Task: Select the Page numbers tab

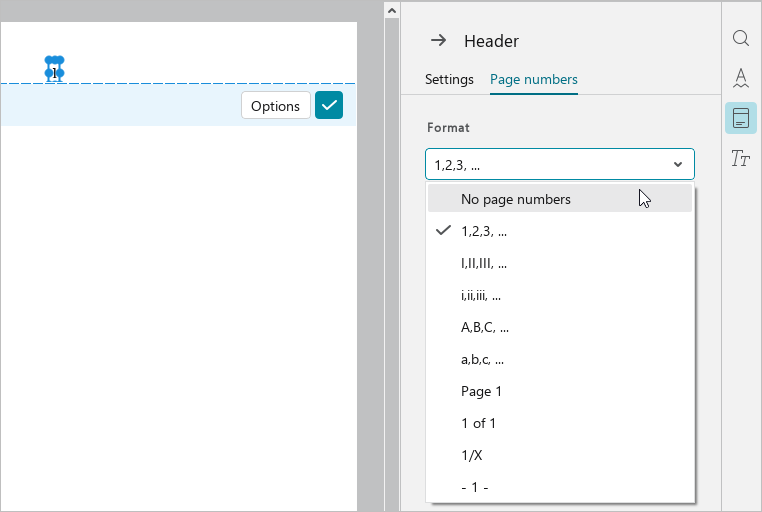Action: (x=534, y=79)
